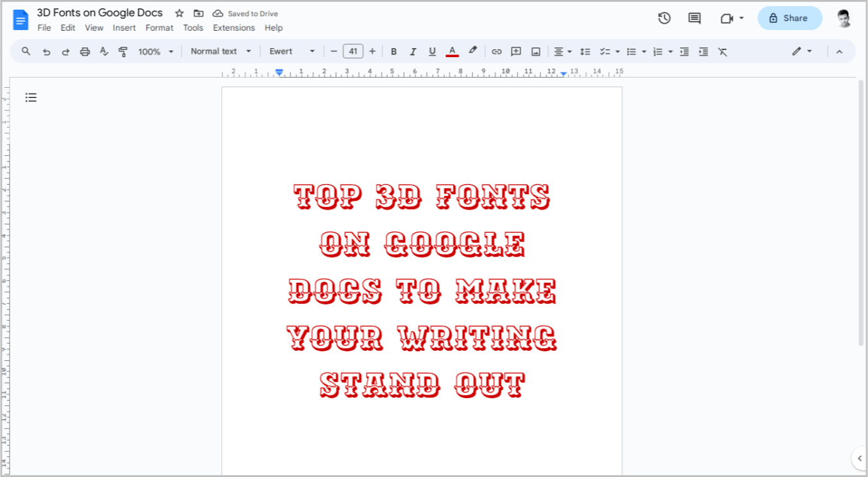Toggle italic formatting
Screen dimensions: 868x477
(x=413, y=52)
